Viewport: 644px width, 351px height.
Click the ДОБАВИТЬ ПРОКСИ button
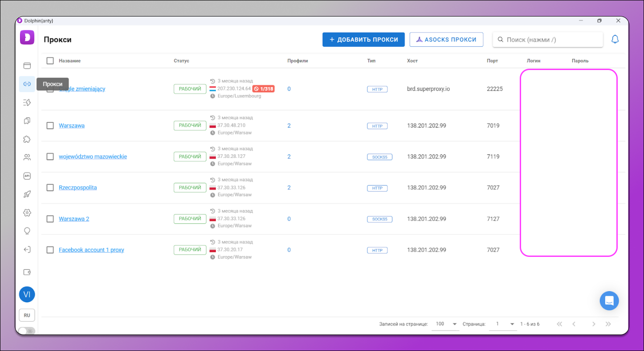(x=363, y=40)
